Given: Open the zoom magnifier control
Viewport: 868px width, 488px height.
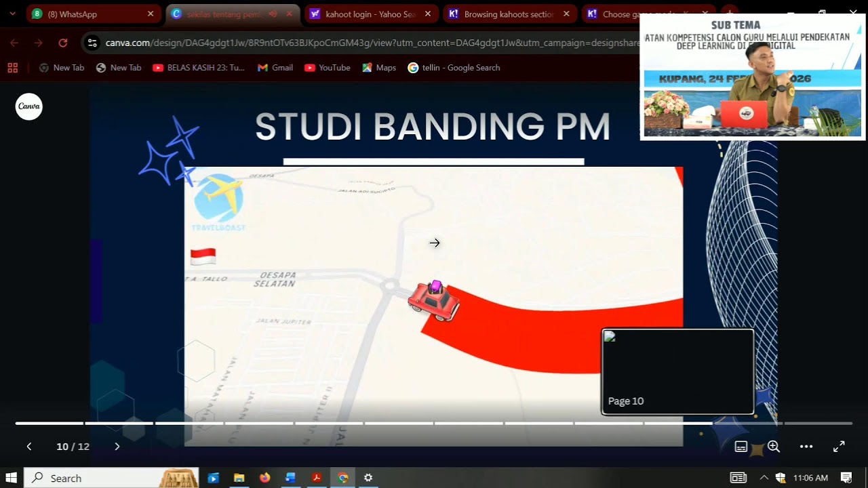Looking at the screenshot, I should [x=774, y=447].
